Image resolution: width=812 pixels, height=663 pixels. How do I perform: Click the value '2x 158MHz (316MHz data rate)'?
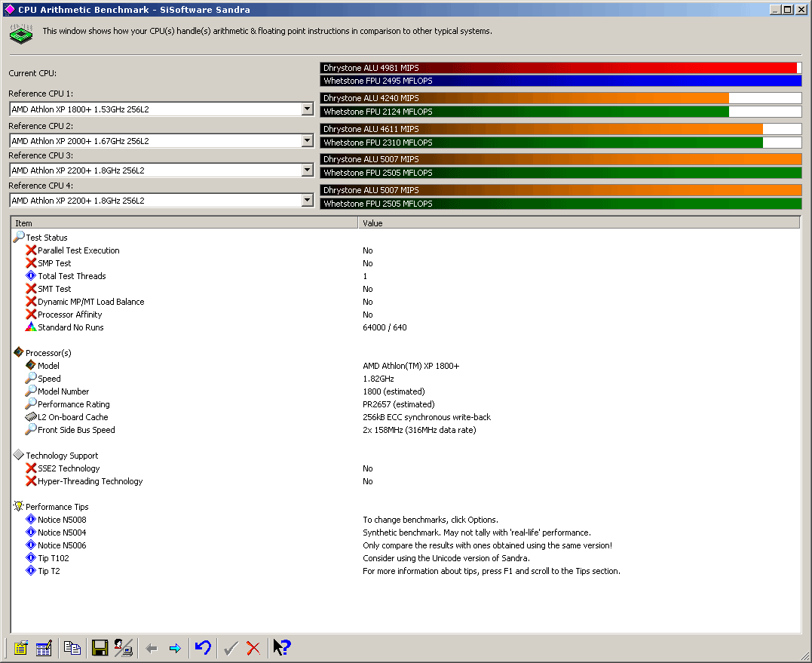[419, 430]
